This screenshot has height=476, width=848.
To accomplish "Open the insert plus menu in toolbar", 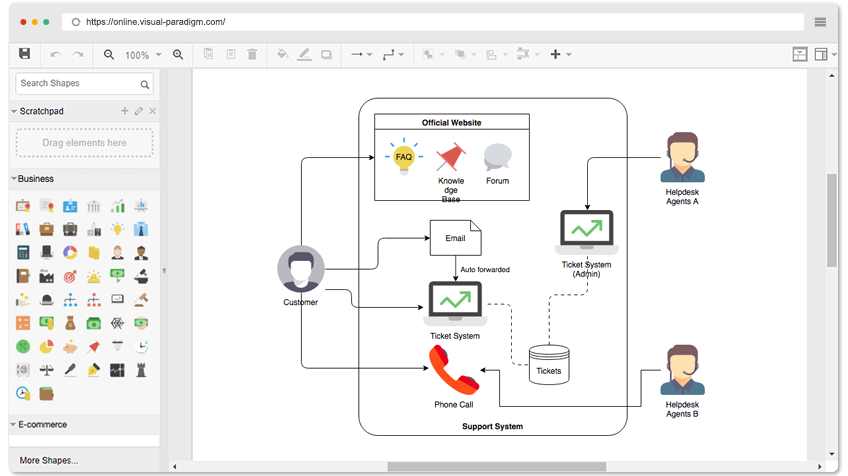I will 559,54.
